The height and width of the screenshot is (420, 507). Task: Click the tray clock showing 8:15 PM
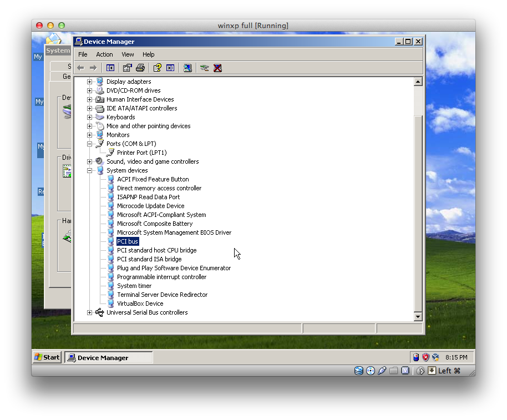[456, 358]
